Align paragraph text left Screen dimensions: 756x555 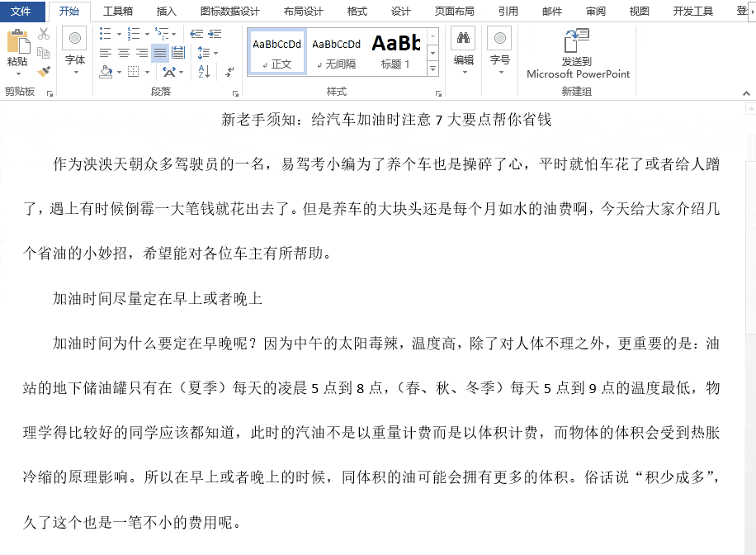[106, 53]
